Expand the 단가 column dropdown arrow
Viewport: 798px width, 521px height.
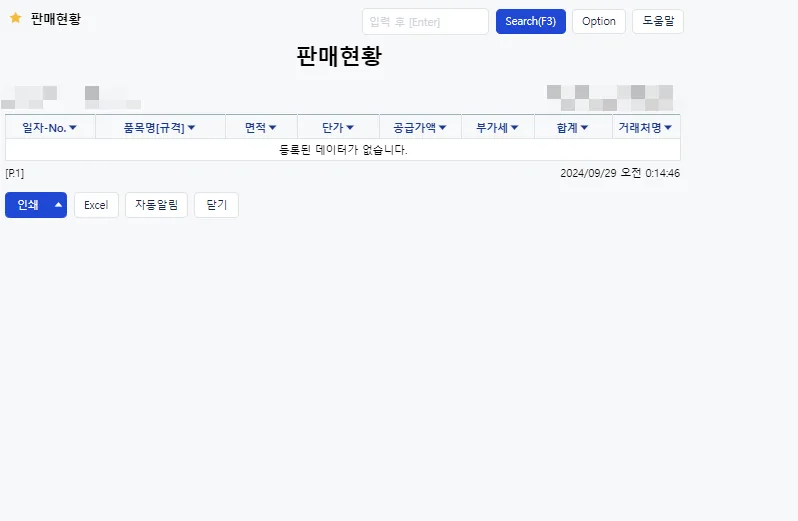[x=350, y=128]
